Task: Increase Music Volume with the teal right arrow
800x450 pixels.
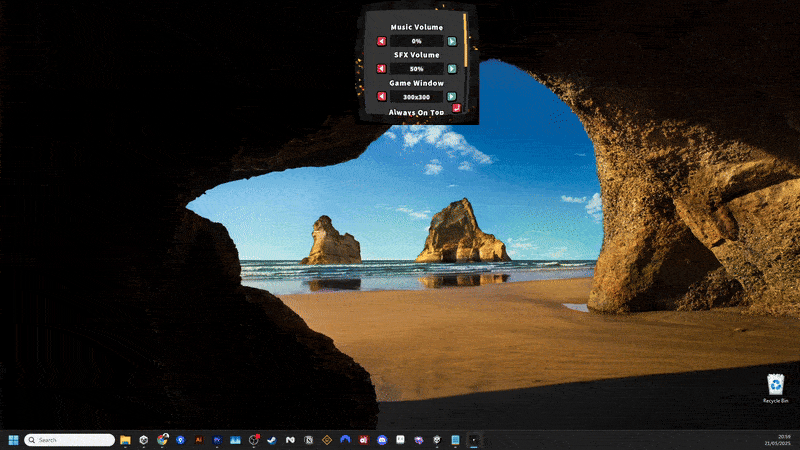Action: 452,41
